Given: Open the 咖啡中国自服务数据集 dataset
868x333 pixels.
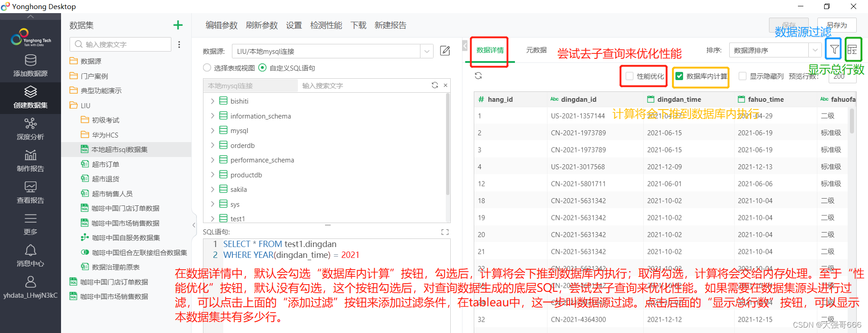Looking at the screenshot, I should 126,238.
